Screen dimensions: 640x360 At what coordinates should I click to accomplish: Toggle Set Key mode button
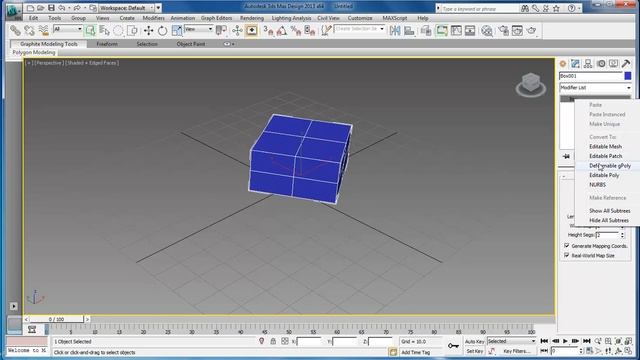click(475, 351)
